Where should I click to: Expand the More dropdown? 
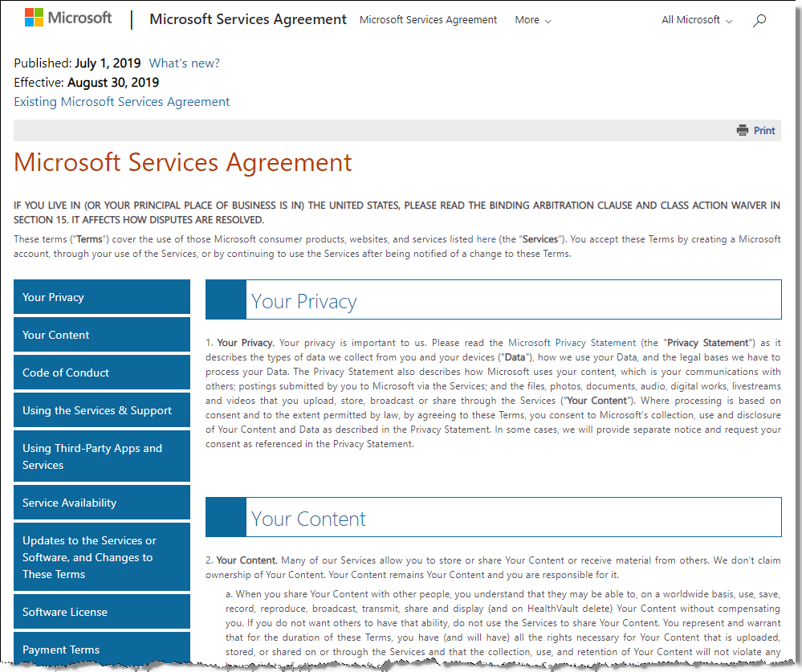[x=533, y=20]
